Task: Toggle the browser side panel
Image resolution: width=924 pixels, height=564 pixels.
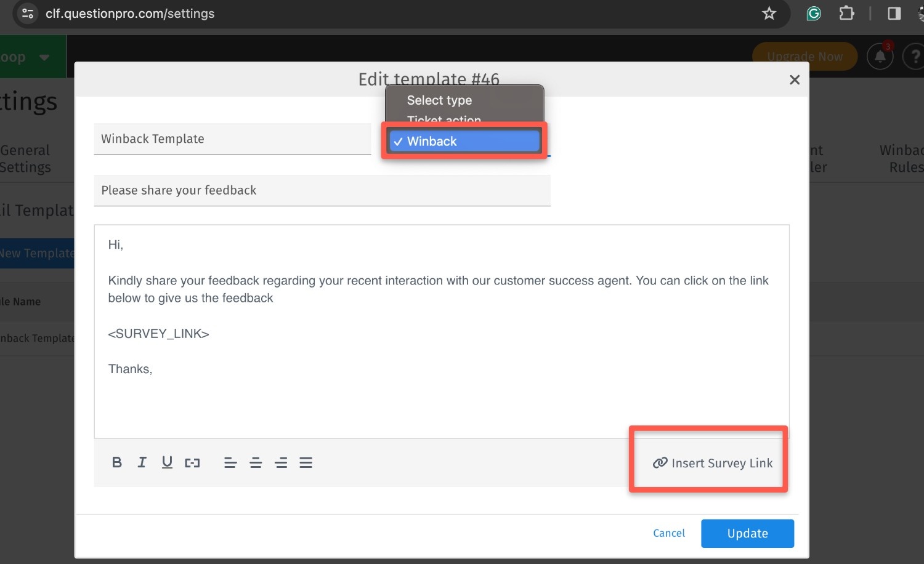Action: click(894, 14)
